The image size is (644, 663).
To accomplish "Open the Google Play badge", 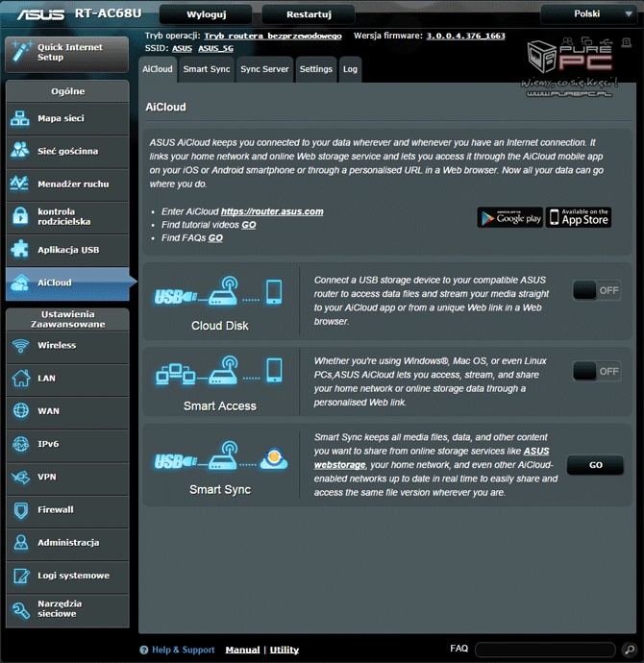I will tap(510, 217).
